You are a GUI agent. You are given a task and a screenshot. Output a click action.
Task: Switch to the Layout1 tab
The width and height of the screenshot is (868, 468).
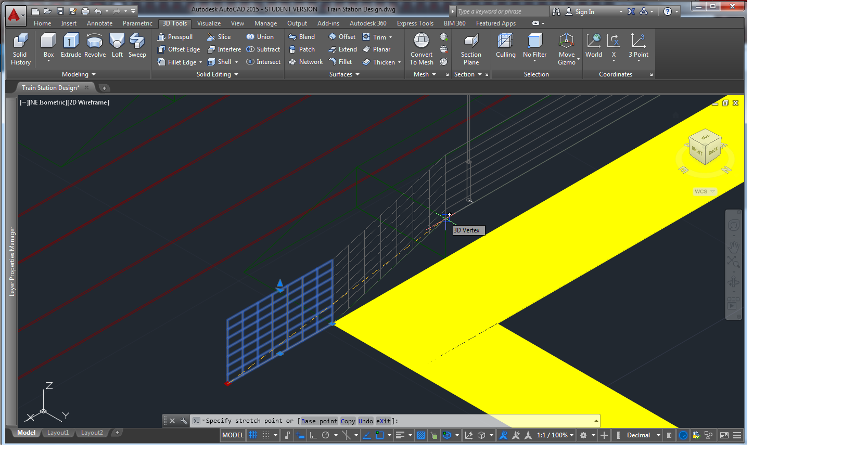(58, 433)
